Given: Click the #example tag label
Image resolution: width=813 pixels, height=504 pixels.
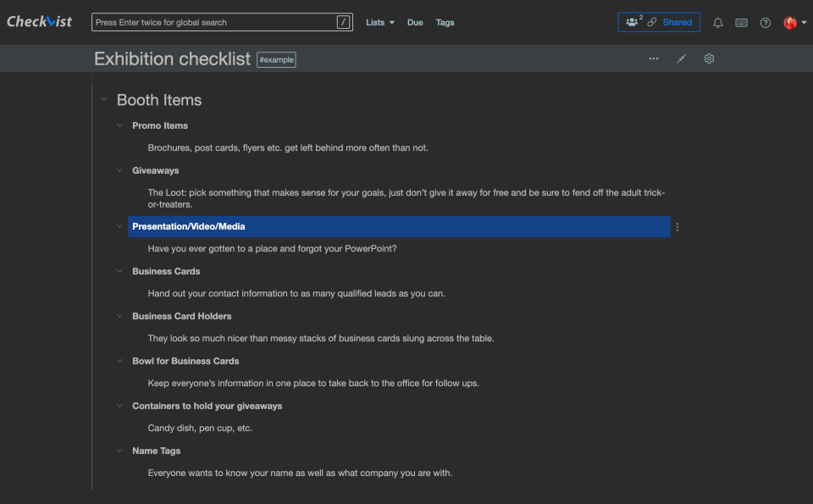Looking at the screenshot, I should [275, 59].
